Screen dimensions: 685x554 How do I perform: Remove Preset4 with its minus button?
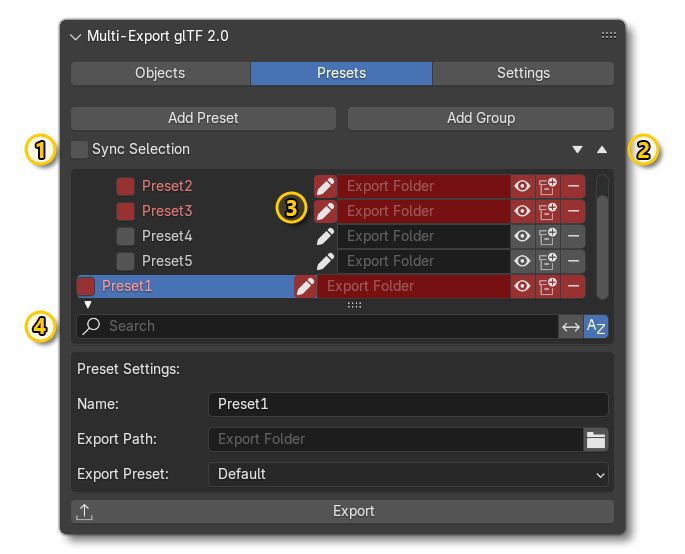[573, 236]
